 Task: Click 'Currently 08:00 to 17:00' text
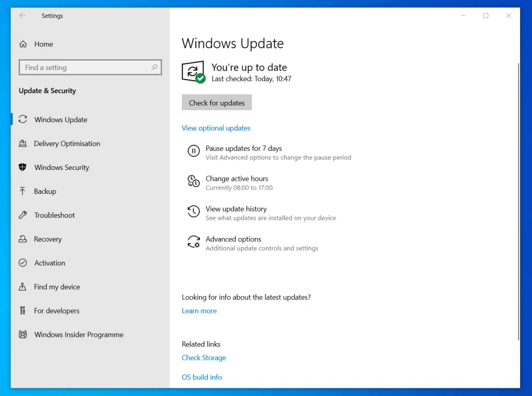point(239,188)
